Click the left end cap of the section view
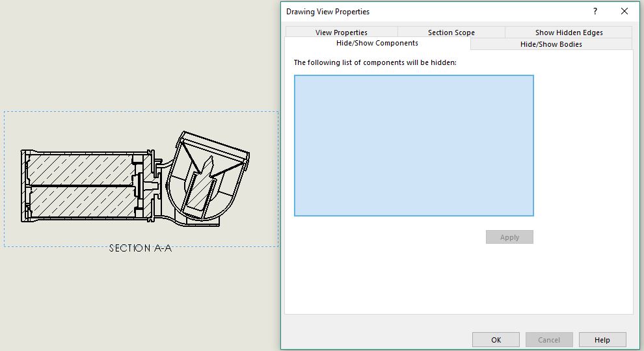Image resolution: width=644 pixels, height=351 pixels. [25, 185]
